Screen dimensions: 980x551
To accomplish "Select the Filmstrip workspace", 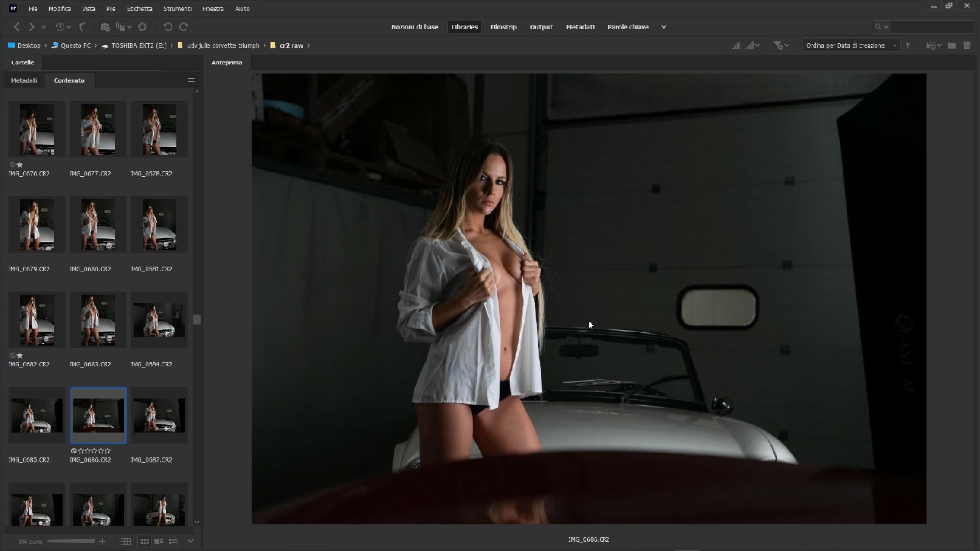I will click(503, 27).
